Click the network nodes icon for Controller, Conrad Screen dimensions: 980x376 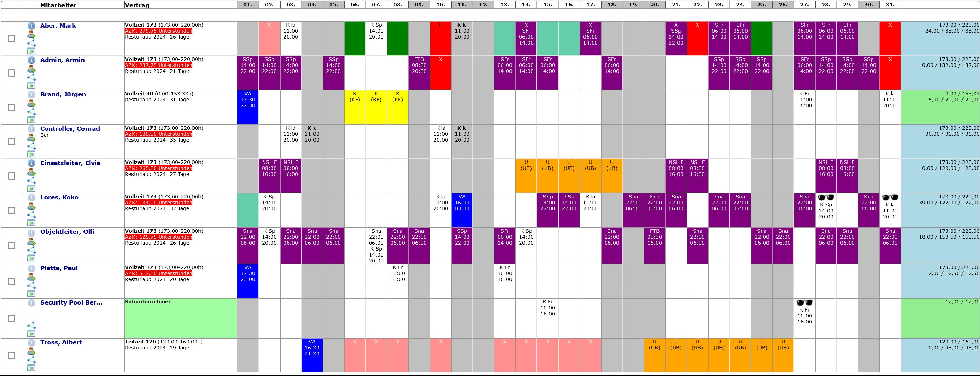(x=32, y=146)
